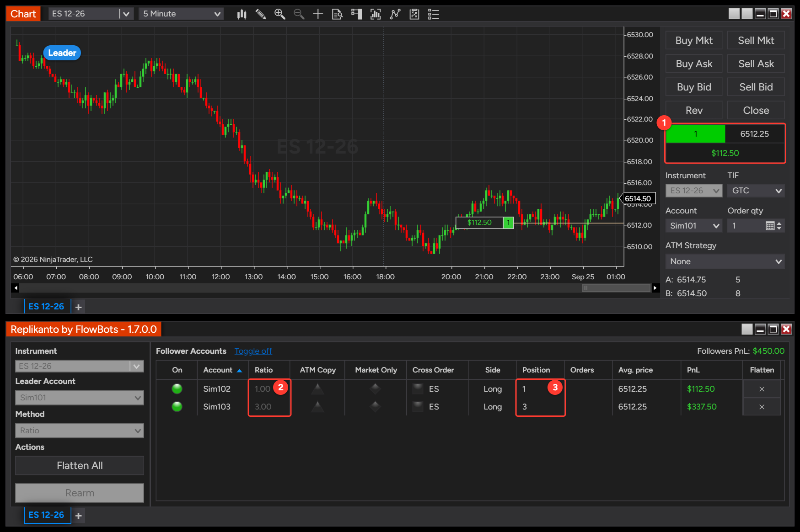Open the order quantity calculator icon
Screen dimensions: 800x532
(770, 226)
